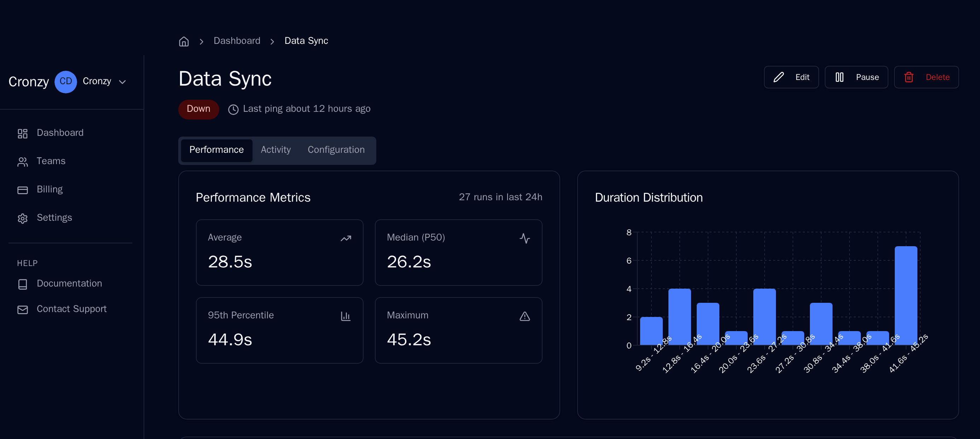Click the clock icon next to last ping
The height and width of the screenshot is (439, 980).
233,109
